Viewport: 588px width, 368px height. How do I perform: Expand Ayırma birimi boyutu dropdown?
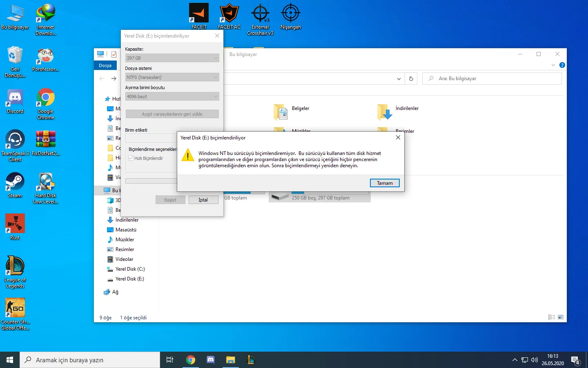172,96
